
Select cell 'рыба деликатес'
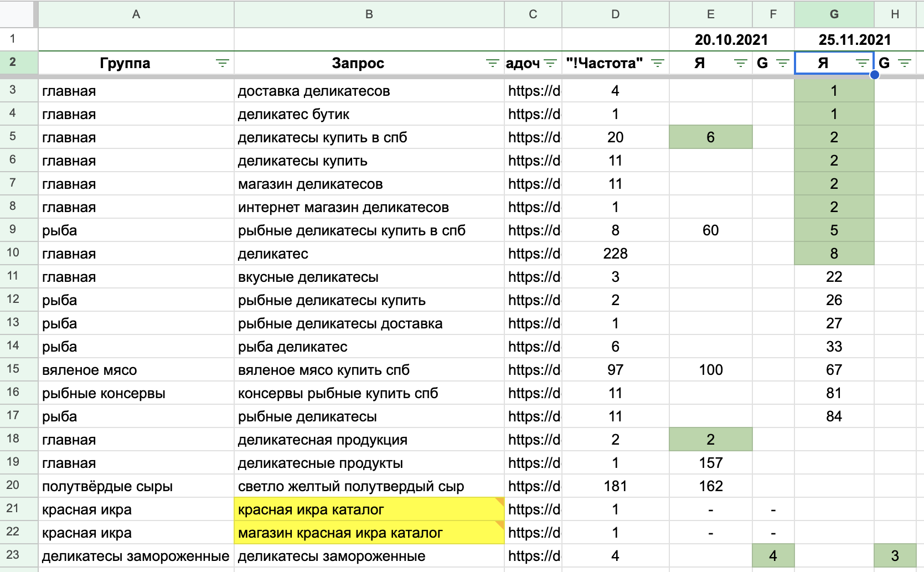pyautogui.click(x=369, y=347)
